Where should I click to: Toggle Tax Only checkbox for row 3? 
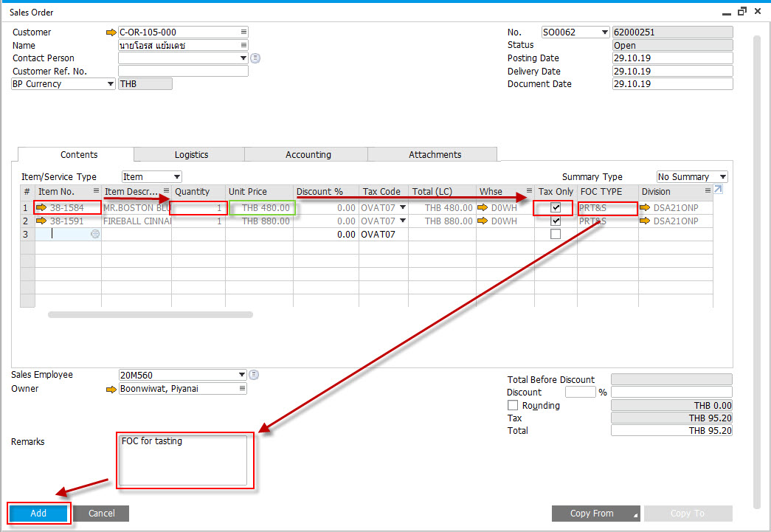click(556, 234)
